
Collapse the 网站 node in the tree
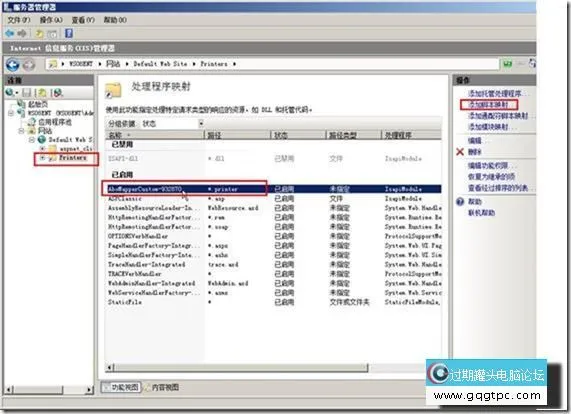[x=22, y=131]
